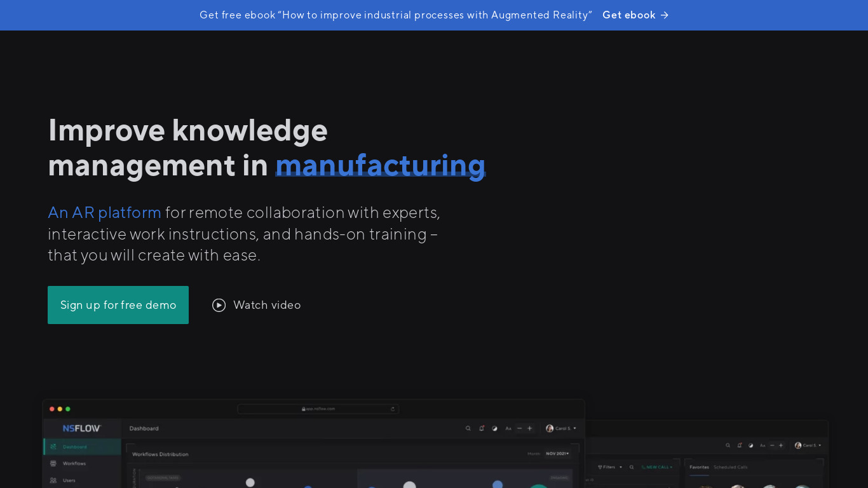
Task: Increase font size with plus in calls window
Action: point(781,445)
